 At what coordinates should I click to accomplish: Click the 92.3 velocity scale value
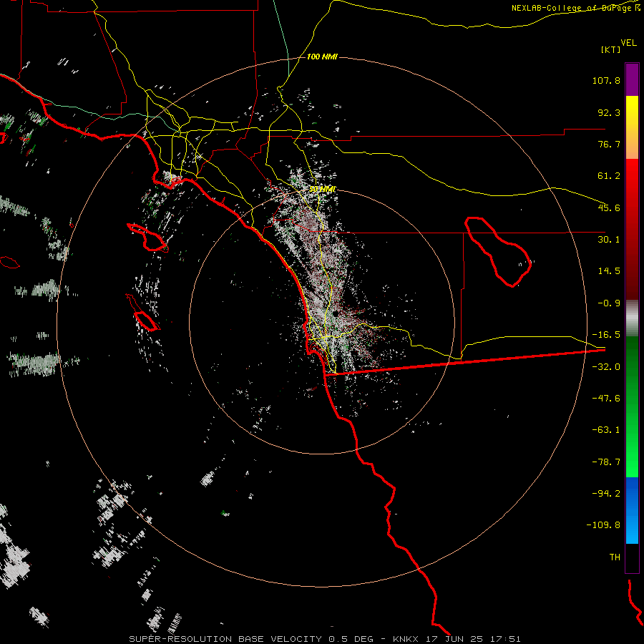tap(609, 112)
